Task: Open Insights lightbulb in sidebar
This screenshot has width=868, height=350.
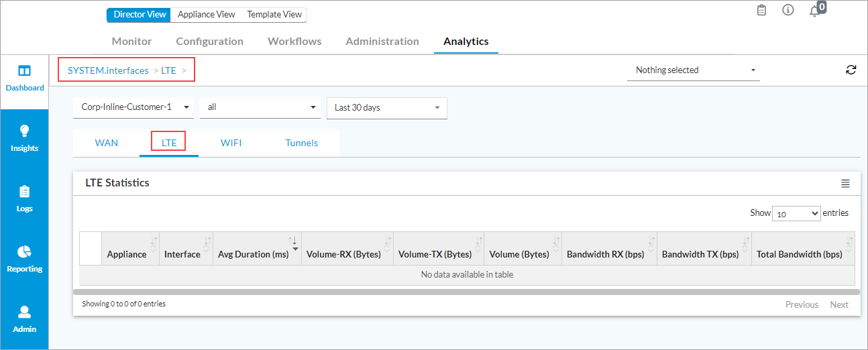Action: point(24,131)
